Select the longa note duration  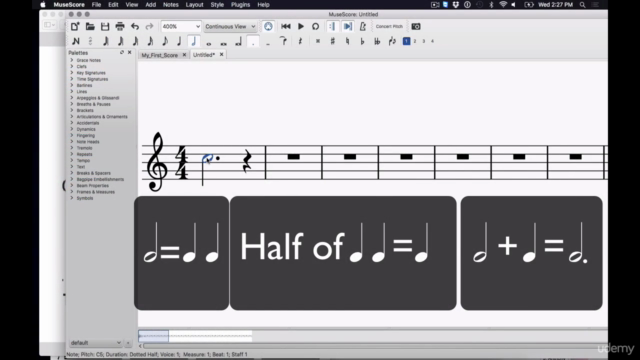238,41
